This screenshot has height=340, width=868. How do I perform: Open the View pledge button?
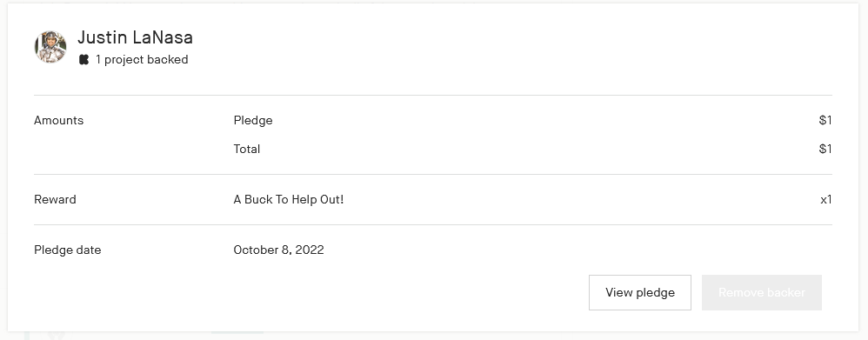[x=640, y=292]
